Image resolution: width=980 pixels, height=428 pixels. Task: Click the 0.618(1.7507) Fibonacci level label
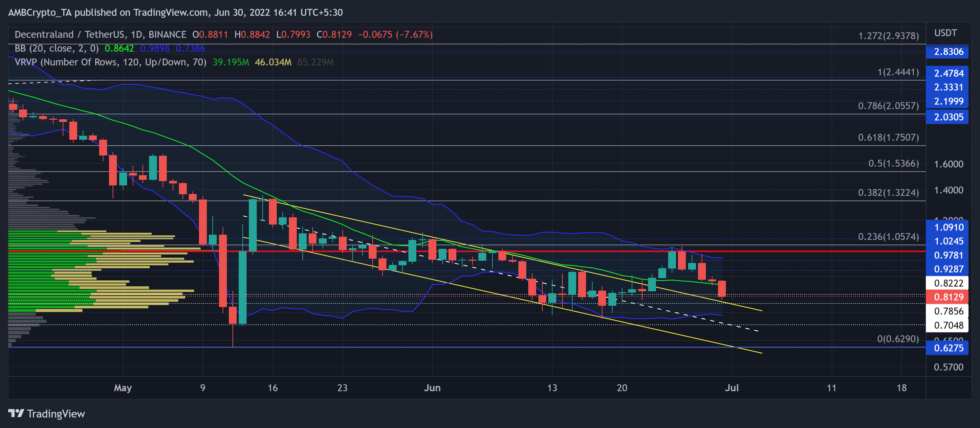pyautogui.click(x=888, y=137)
